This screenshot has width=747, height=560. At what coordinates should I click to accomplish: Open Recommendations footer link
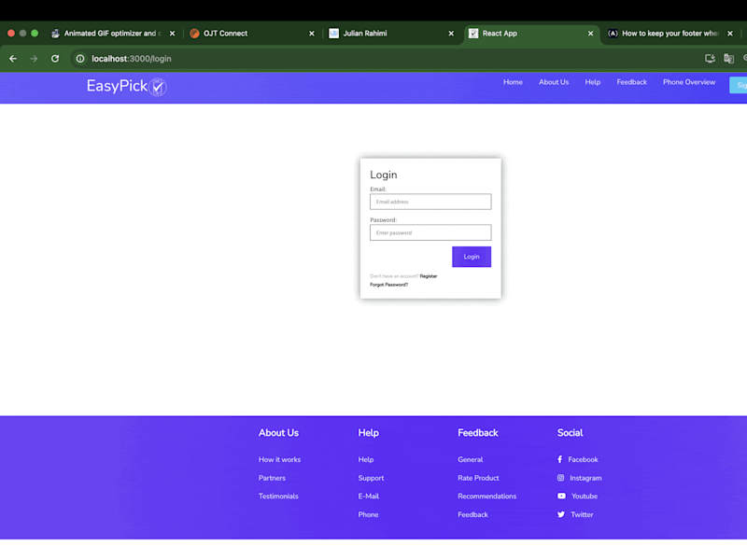(486, 497)
